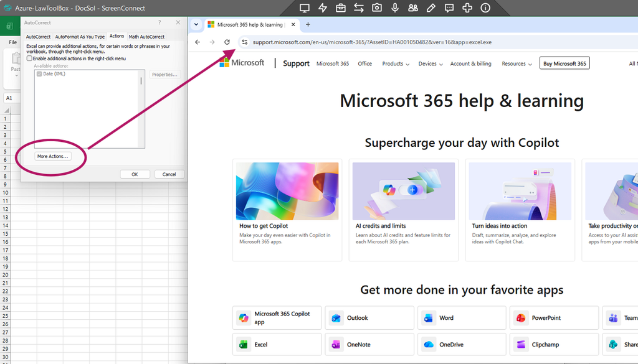Click the Microsoft logo on support page

242,63
